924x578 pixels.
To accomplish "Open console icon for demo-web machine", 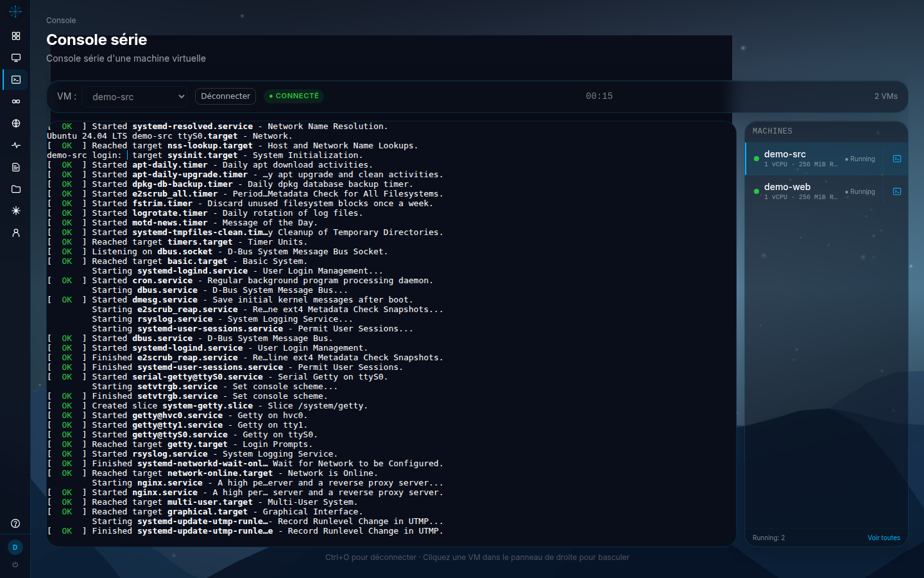I will click(897, 191).
